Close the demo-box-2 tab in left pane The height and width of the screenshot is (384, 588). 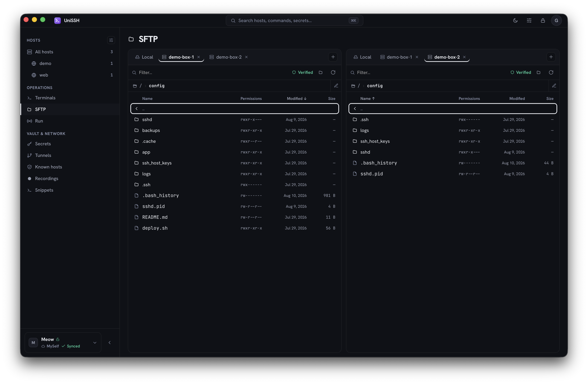click(246, 57)
